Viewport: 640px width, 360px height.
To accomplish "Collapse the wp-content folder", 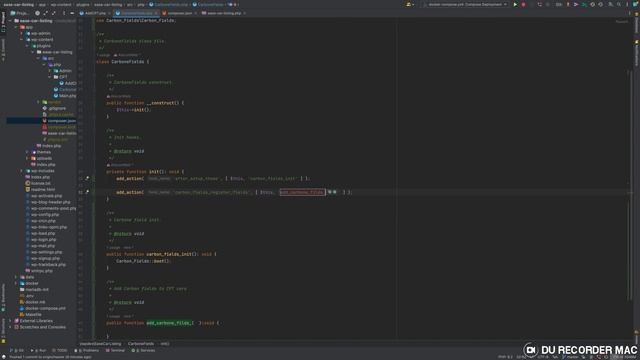I will (x=22, y=40).
